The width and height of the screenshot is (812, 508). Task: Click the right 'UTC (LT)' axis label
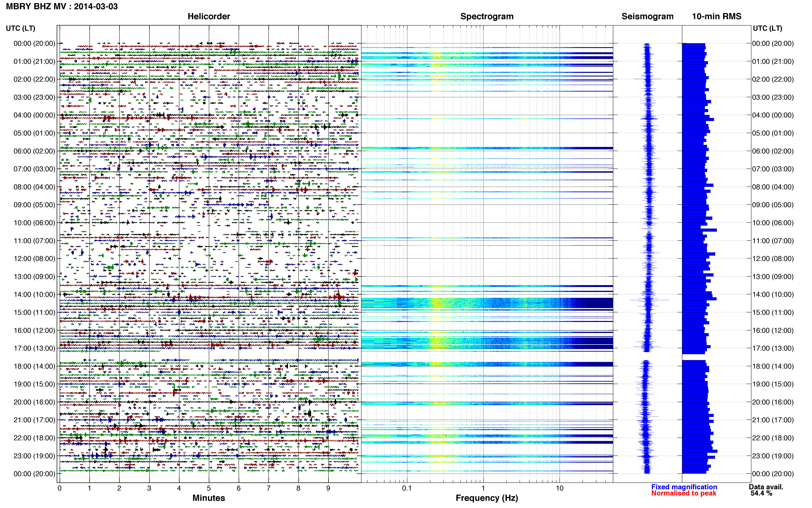[767, 28]
